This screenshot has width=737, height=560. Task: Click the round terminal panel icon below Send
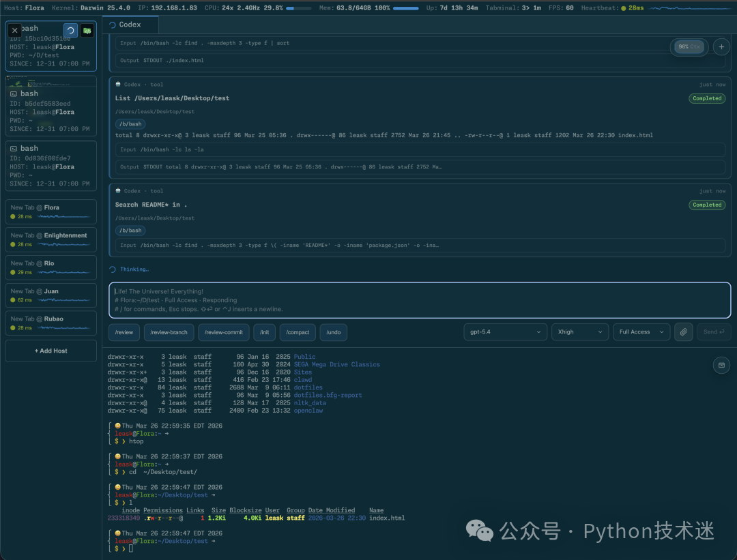click(x=721, y=365)
